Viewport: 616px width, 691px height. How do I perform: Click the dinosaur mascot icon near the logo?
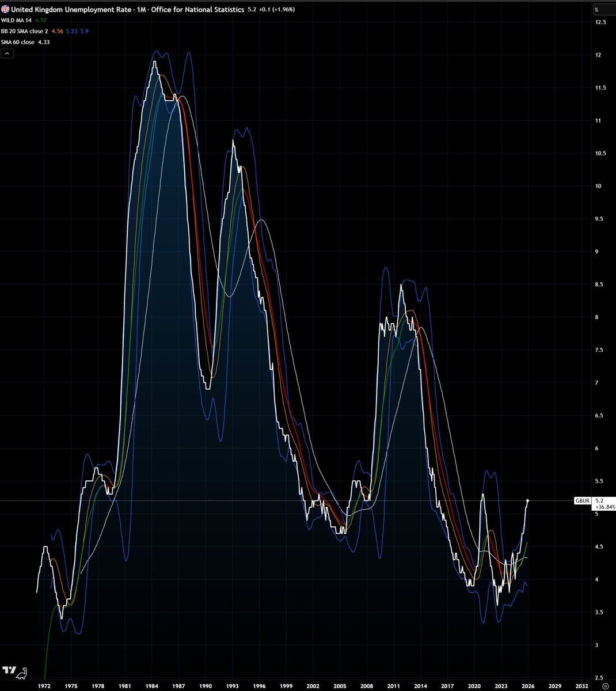(x=21, y=674)
